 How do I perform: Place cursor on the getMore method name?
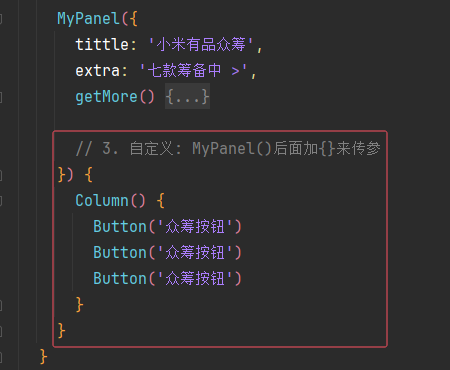(106, 97)
